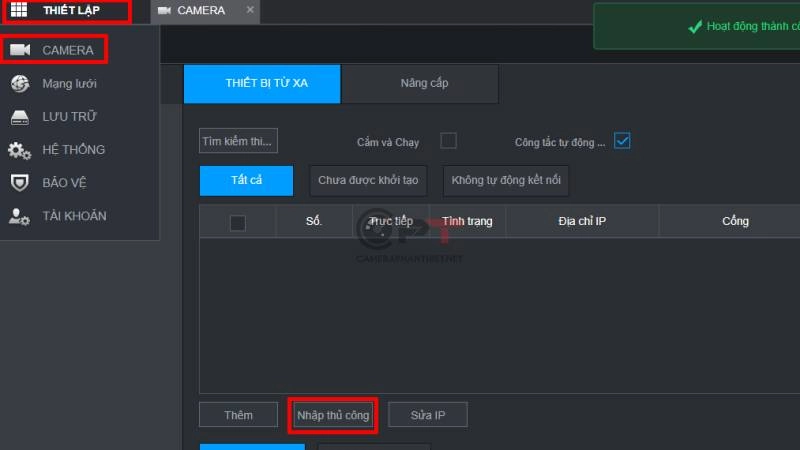
Task: Open the LƯU TRỮ menu label
Action: (69, 117)
